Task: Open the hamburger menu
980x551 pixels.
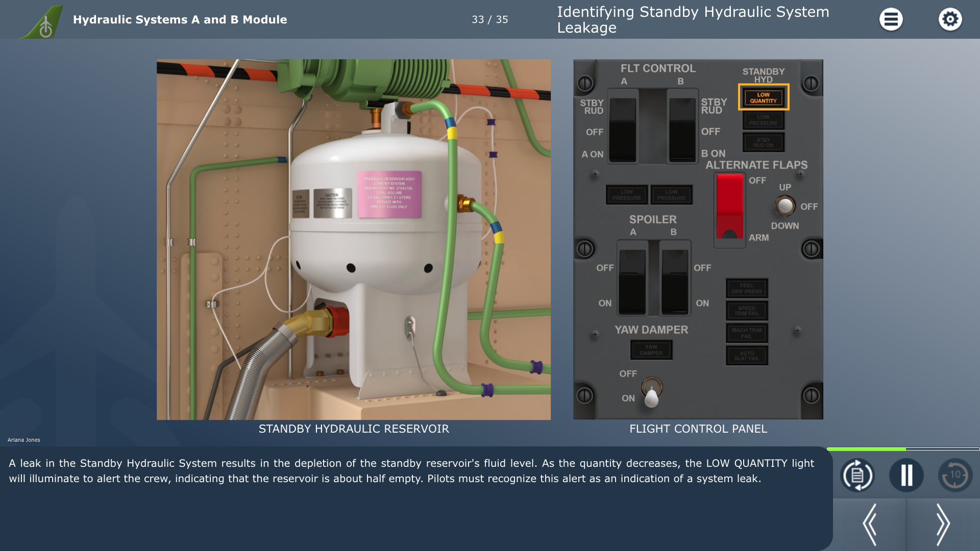Action: click(x=891, y=19)
